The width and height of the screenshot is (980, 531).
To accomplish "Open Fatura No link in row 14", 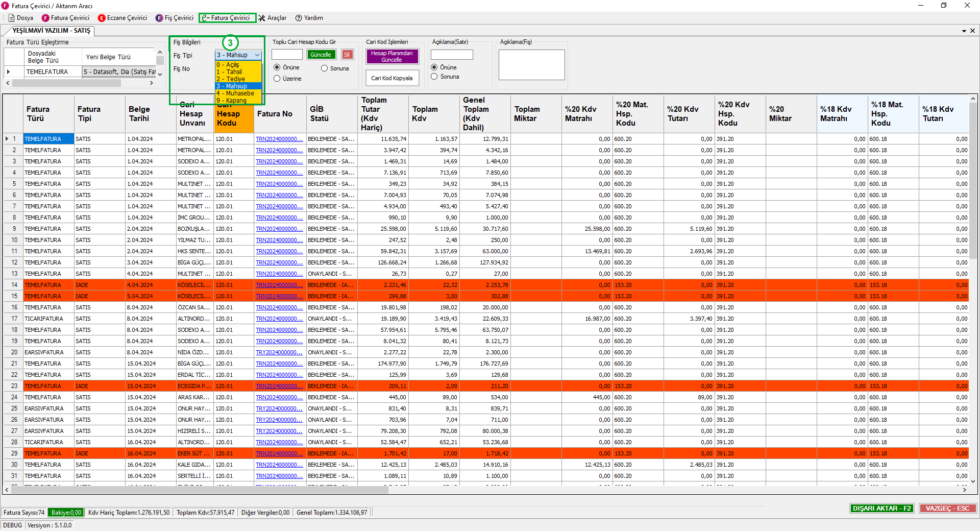I will tap(279, 285).
